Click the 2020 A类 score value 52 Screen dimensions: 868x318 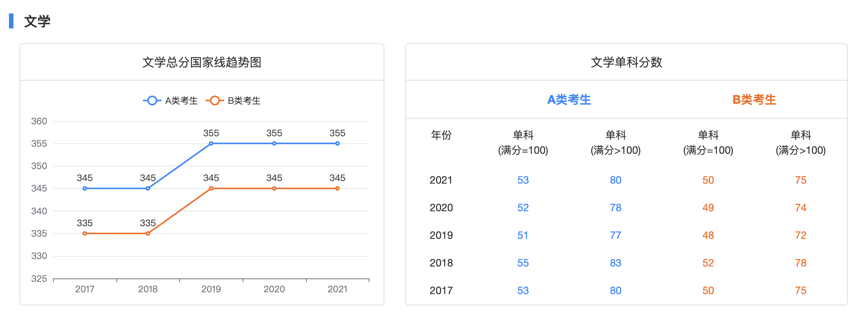(x=523, y=208)
